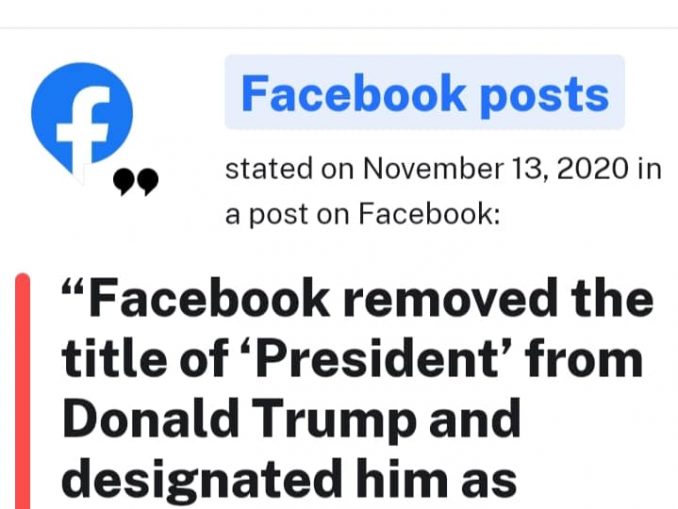This screenshot has width=678, height=509.
Task: Click the black quotation marks icon
Action: point(135,182)
